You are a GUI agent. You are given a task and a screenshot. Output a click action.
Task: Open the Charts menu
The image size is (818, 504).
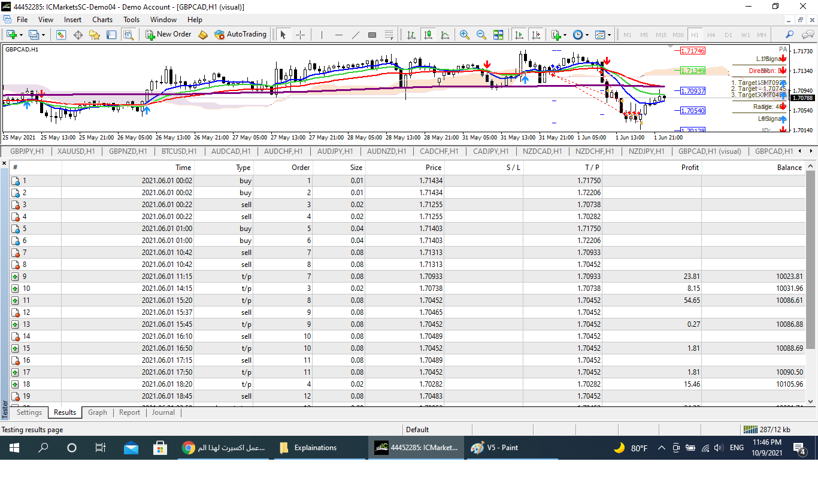102,20
